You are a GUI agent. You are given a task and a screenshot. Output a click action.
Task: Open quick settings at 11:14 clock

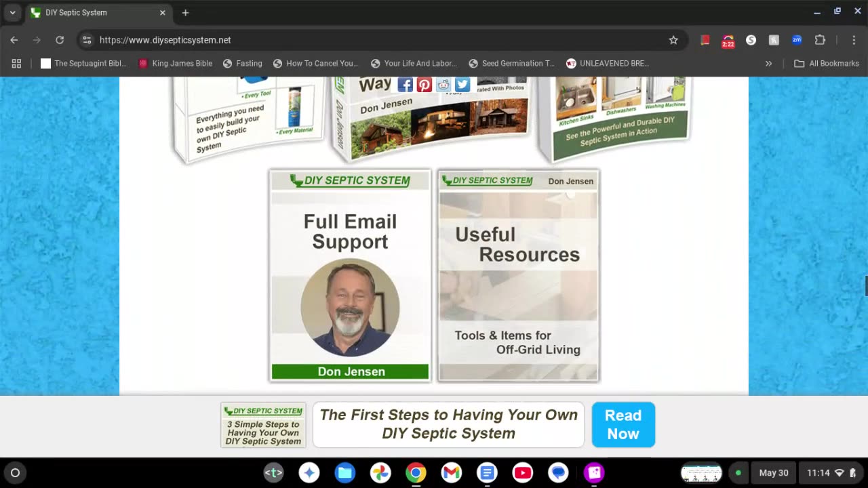(831, 472)
